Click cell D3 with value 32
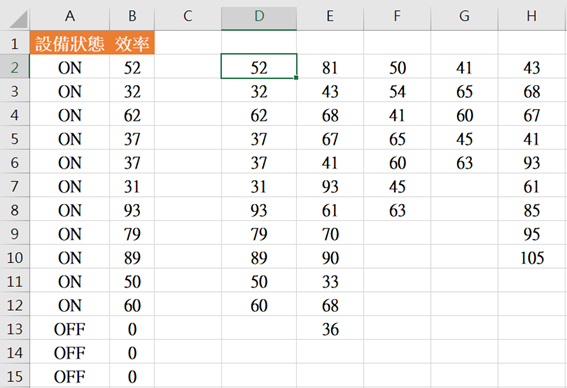Screen dimensions: 567x388 [259, 91]
